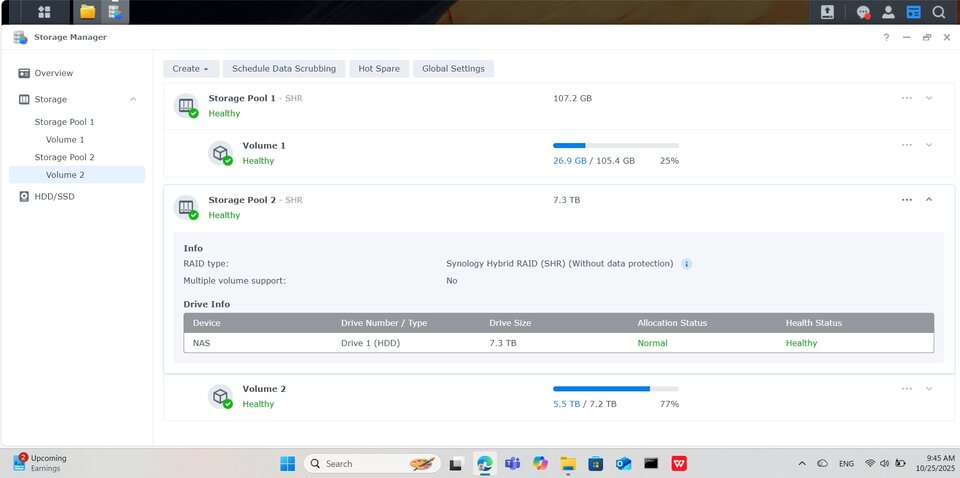This screenshot has width=960, height=478.
Task: Click the NAS device cell in Drive Info
Action: [201, 343]
